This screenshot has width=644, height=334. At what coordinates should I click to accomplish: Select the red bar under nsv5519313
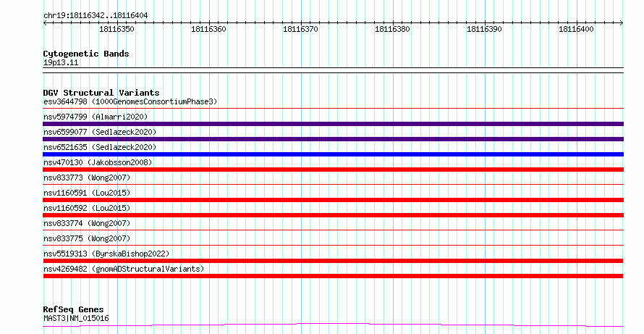[x=333, y=261]
